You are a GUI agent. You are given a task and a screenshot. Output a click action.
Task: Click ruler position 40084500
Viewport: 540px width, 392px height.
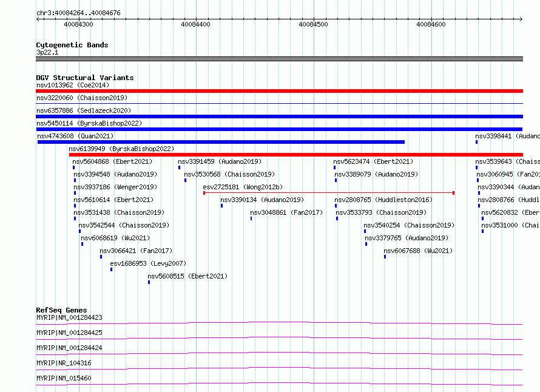314,24
